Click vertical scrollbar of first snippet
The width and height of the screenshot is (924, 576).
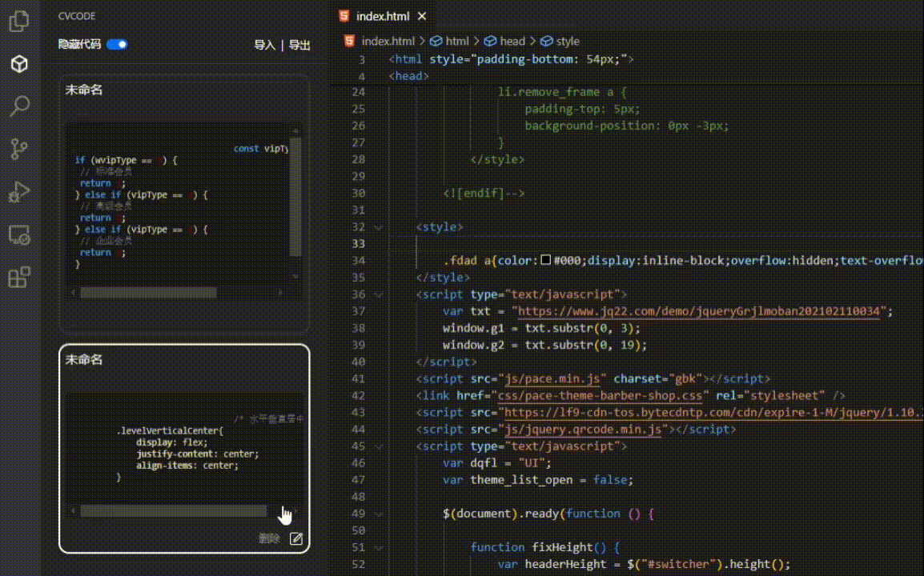[x=295, y=196]
